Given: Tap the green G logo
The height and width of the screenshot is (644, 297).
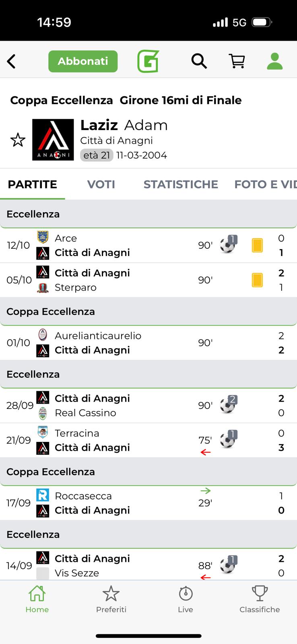Looking at the screenshot, I should coord(148,62).
